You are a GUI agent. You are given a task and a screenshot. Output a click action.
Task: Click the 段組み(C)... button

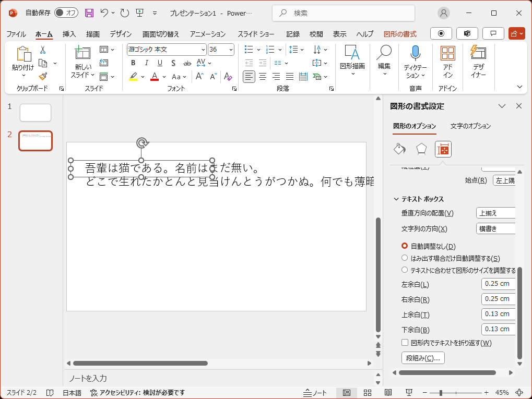[x=422, y=358]
